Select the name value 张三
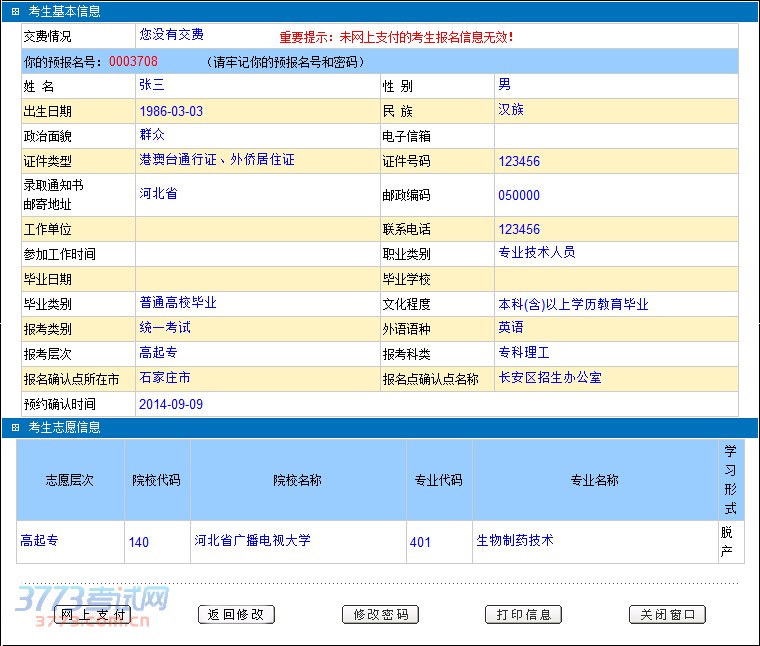The image size is (760, 646). (152, 85)
